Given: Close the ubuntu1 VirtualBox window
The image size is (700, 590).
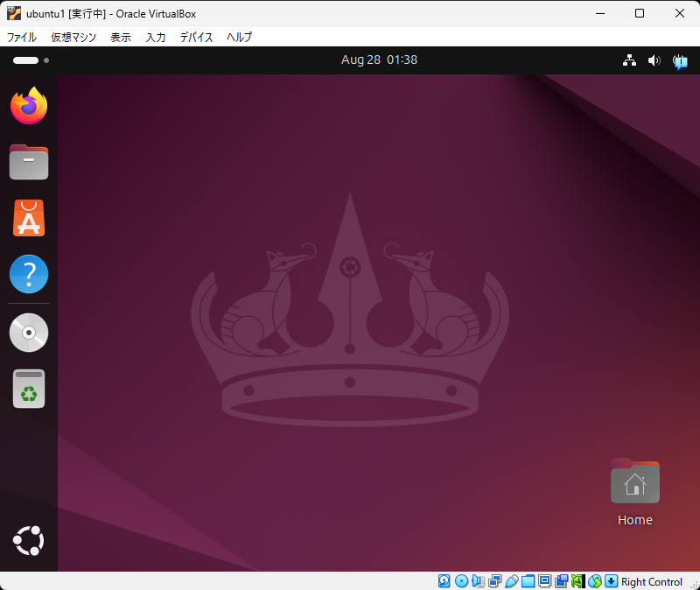Looking at the screenshot, I should point(680,13).
